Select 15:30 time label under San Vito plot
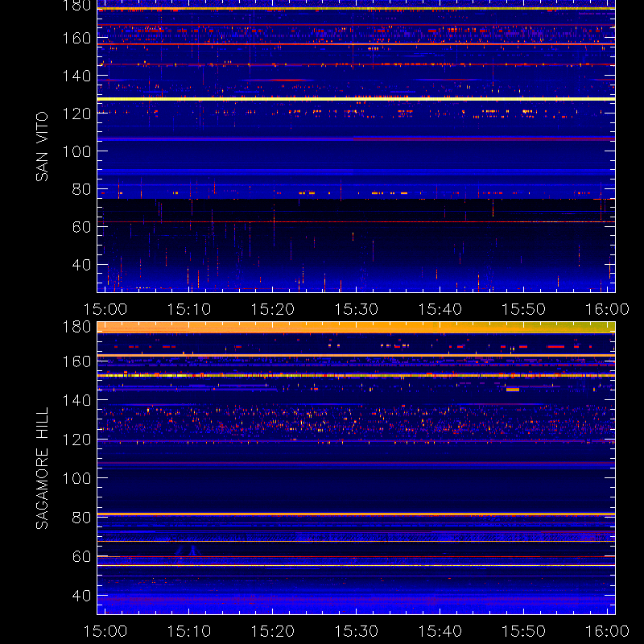This screenshot has height=644, width=644. pos(356,309)
